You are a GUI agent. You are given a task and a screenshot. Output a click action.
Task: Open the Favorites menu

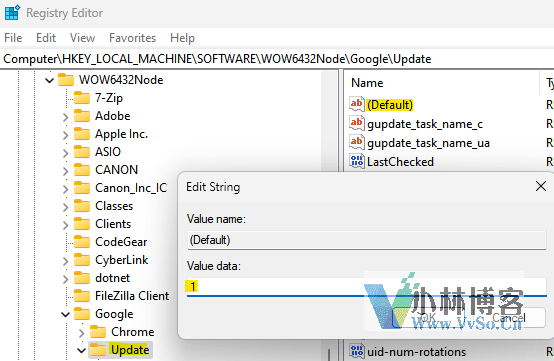pyautogui.click(x=132, y=38)
